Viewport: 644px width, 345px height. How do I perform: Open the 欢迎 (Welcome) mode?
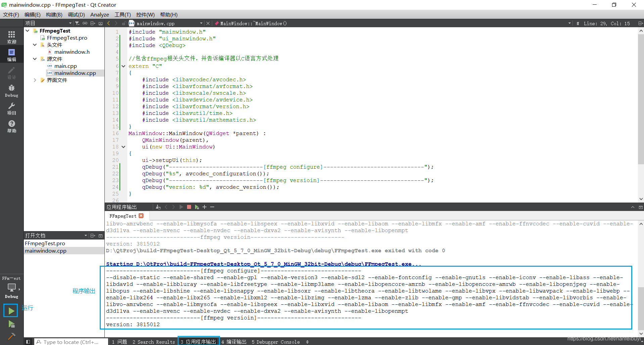[x=12, y=37]
